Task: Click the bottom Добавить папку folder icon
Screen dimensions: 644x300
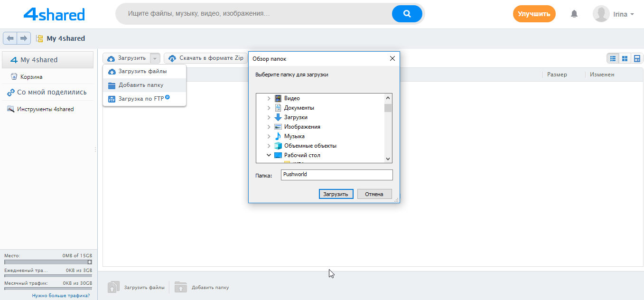Action: pos(180,287)
